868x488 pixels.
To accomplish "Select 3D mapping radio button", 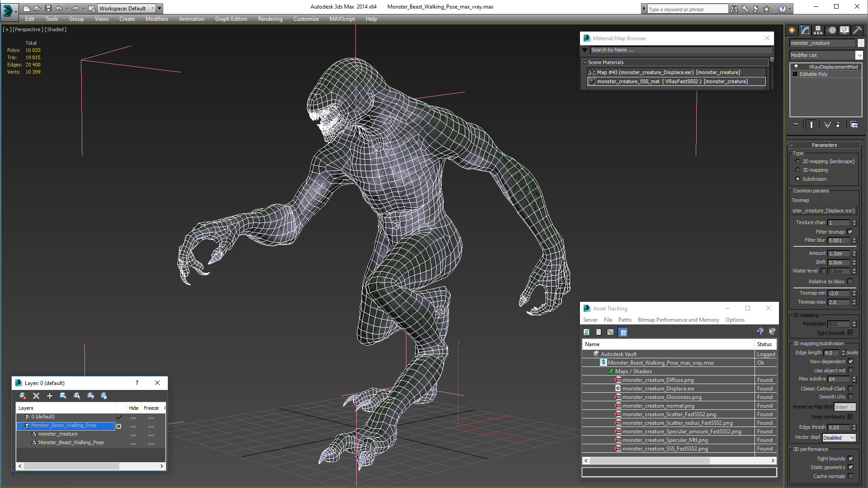I will (797, 170).
